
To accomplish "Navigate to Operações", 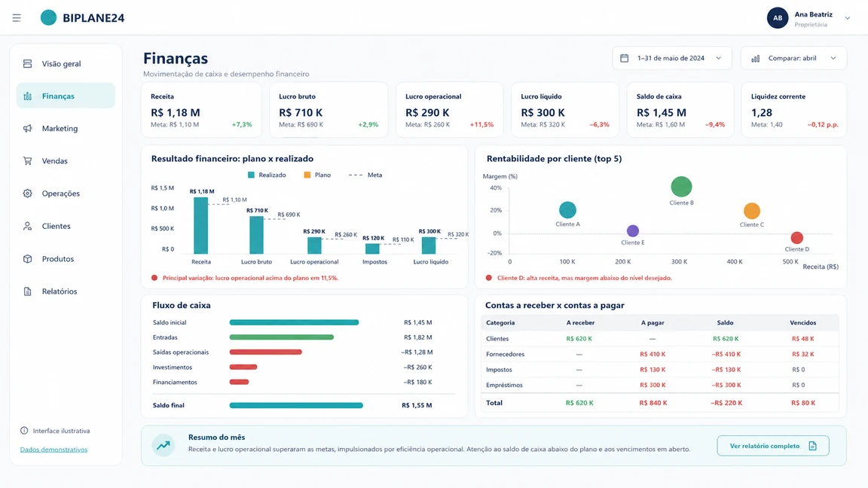I will (x=66, y=194).
